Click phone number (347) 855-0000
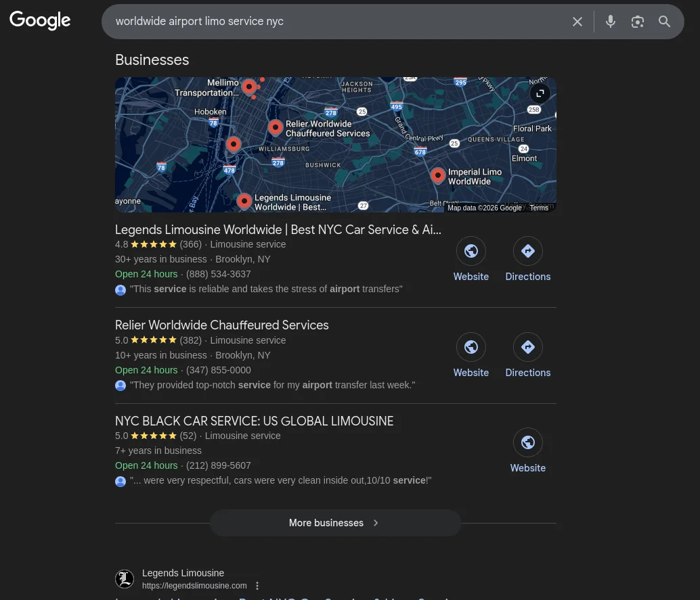 point(218,370)
